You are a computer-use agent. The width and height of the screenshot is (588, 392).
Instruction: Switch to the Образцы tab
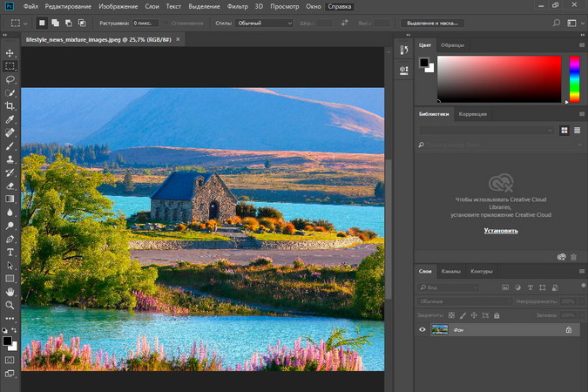452,45
